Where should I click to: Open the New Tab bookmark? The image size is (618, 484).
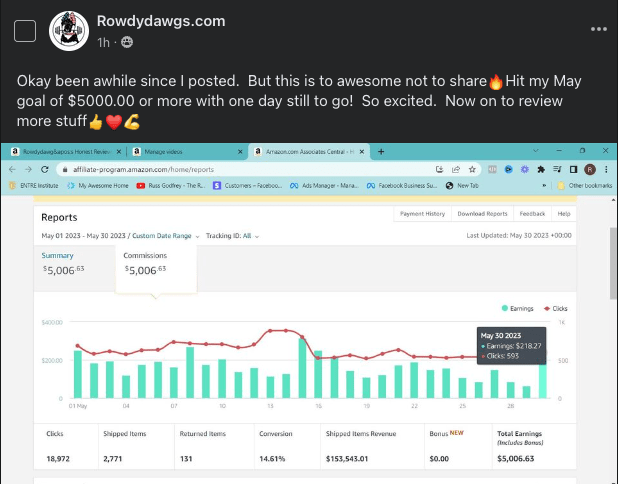[462, 186]
